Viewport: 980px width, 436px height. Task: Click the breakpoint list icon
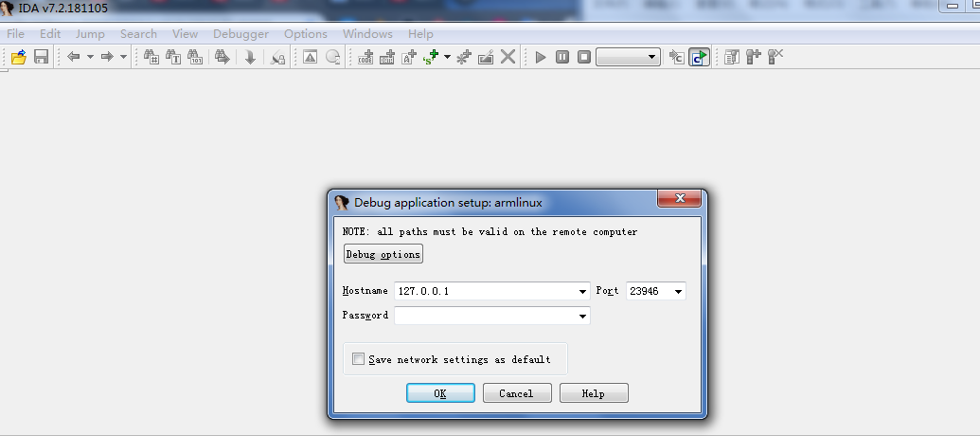[731, 57]
